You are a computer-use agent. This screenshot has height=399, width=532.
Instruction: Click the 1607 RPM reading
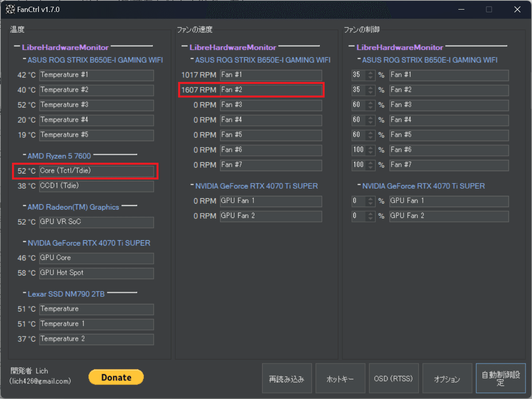pyautogui.click(x=199, y=90)
